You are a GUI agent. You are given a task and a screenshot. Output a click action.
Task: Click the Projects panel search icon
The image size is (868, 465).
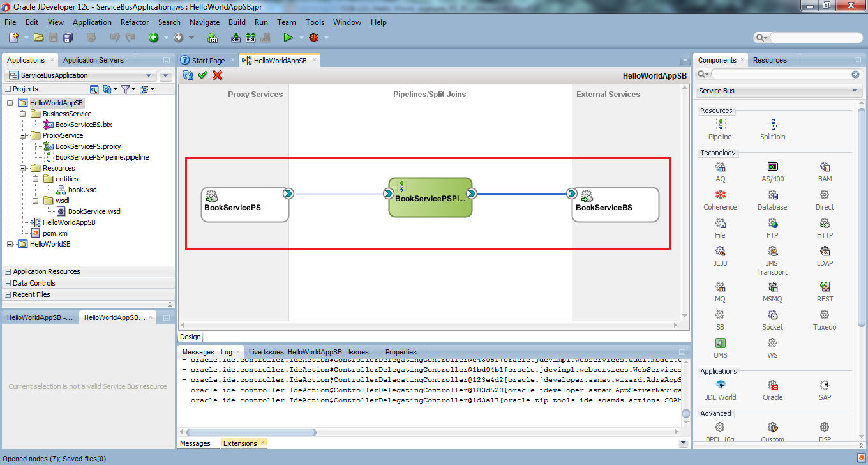94,89
